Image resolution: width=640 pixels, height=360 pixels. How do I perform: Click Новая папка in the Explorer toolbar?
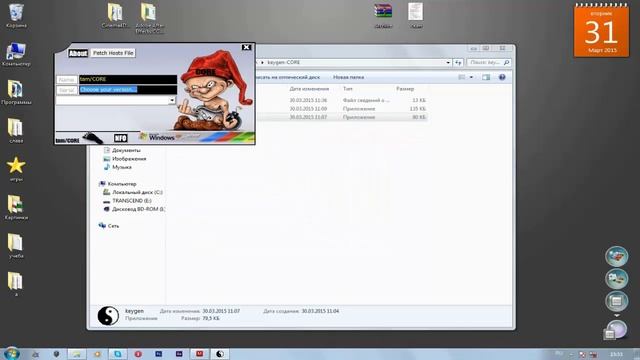348,77
